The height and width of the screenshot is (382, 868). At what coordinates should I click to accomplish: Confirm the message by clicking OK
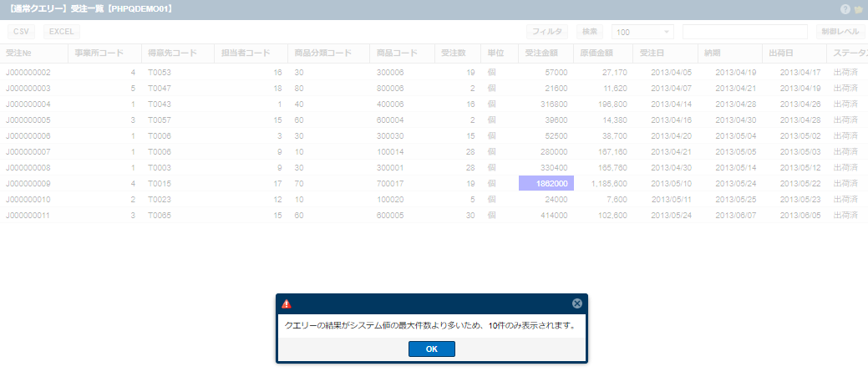[432, 349]
